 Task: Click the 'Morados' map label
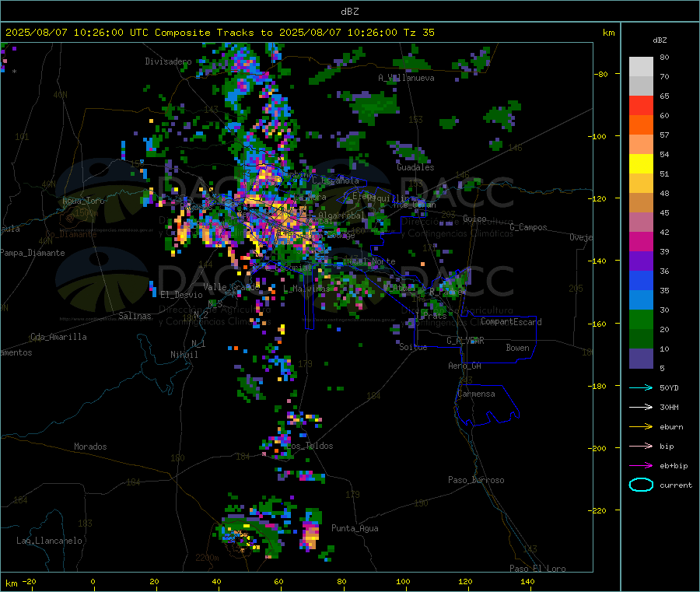90,447
